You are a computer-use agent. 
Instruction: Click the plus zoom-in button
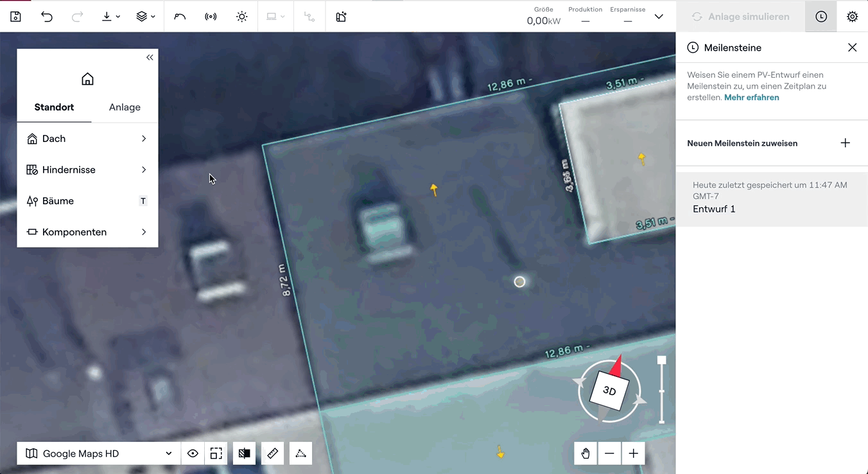(x=633, y=453)
